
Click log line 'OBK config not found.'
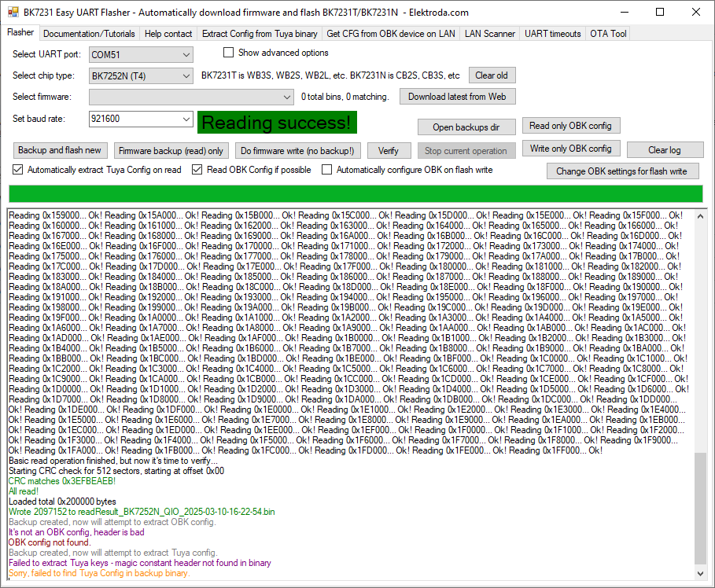[x=50, y=542]
